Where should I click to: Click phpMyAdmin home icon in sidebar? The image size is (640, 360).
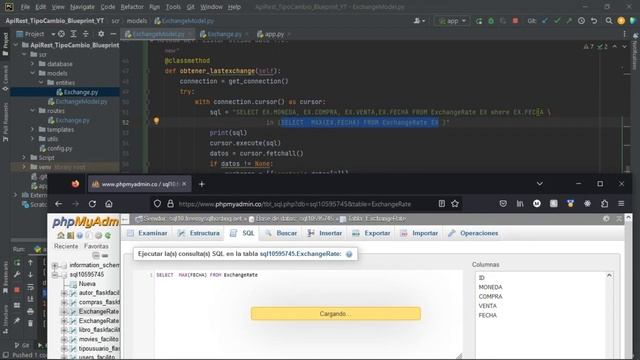(61, 236)
